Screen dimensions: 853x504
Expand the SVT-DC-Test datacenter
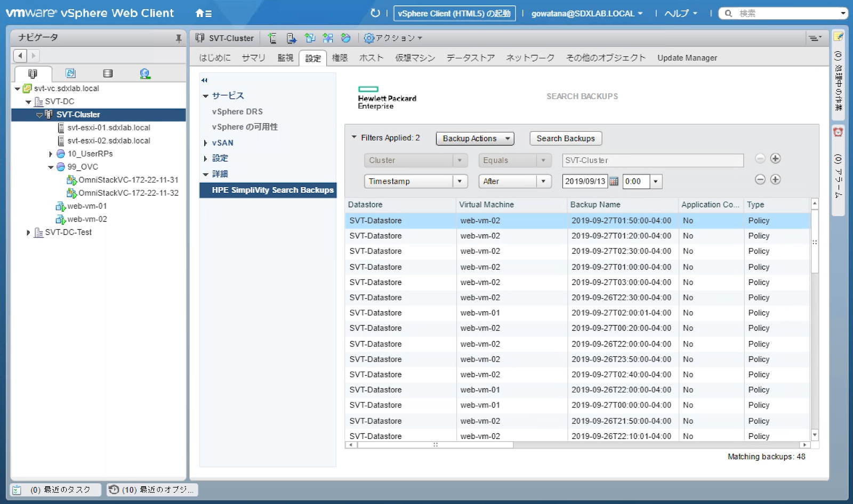tap(28, 232)
